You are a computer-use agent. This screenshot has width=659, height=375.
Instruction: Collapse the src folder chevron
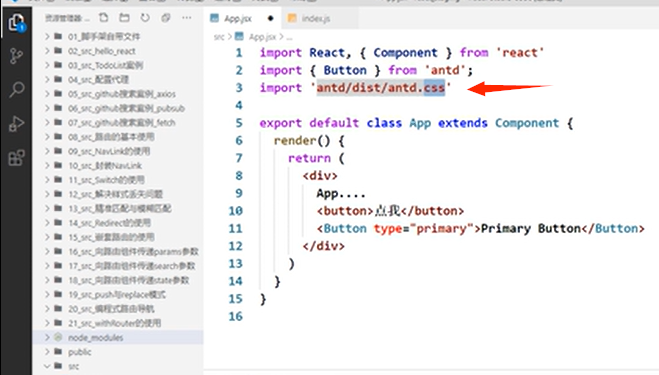(47, 366)
